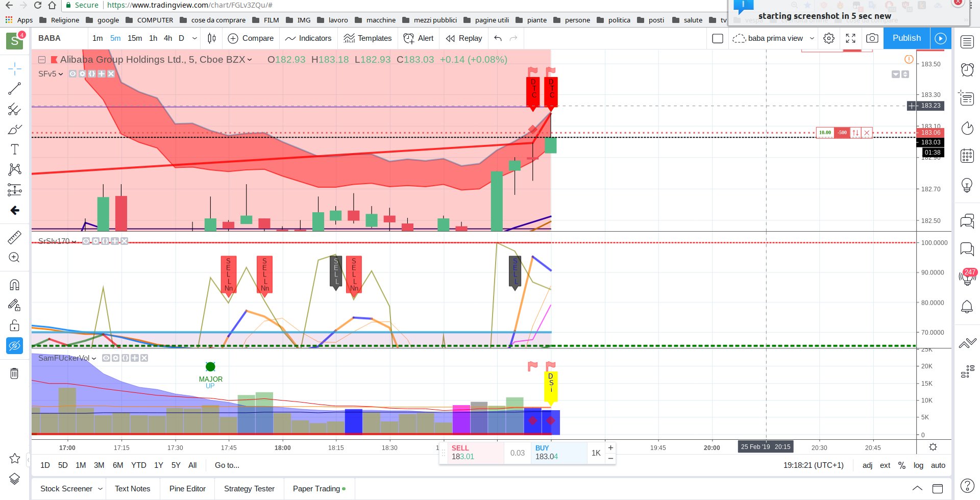Hide the SamFUckerVol indicator via eye icon

click(106, 358)
